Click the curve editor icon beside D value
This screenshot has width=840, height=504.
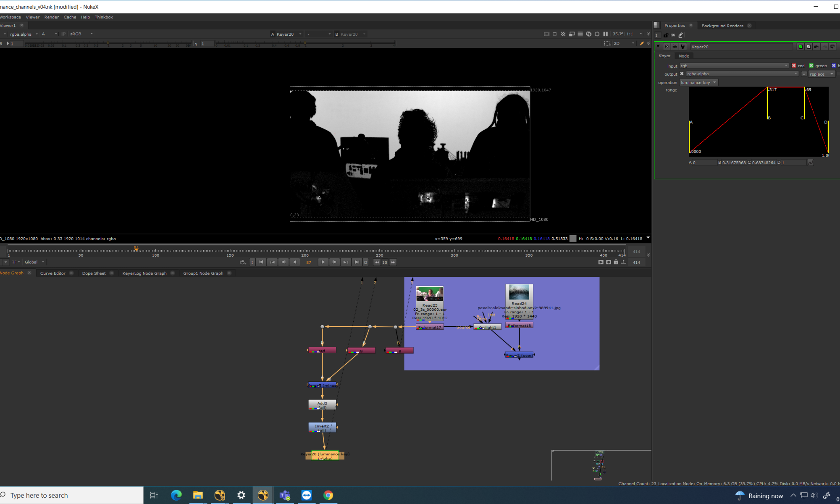810,163
